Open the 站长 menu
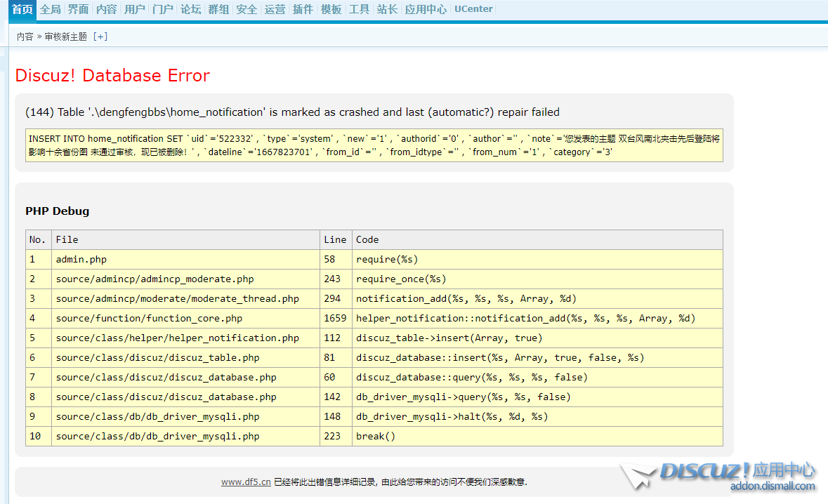This screenshot has width=828, height=504. pyautogui.click(x=387, y=10)
